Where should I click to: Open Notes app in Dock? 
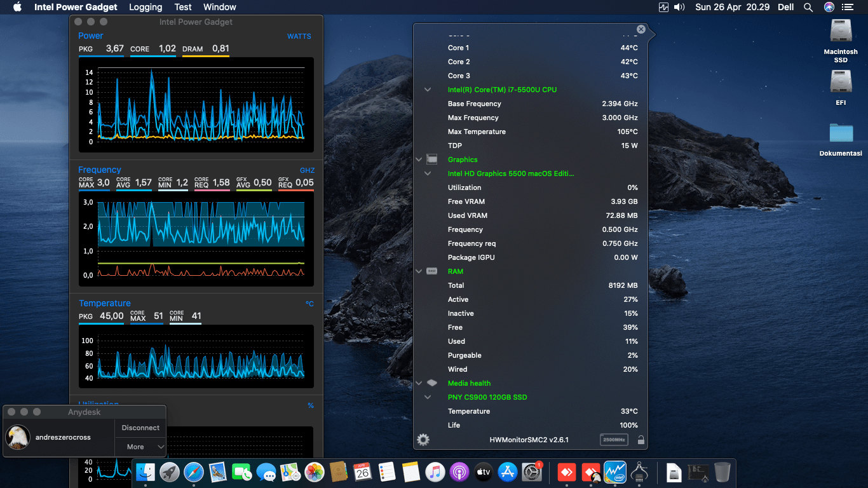click(410, 471)
